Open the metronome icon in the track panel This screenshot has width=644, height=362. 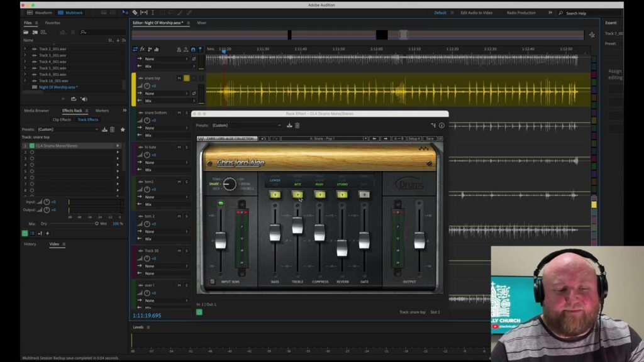[x=179, y=50]
